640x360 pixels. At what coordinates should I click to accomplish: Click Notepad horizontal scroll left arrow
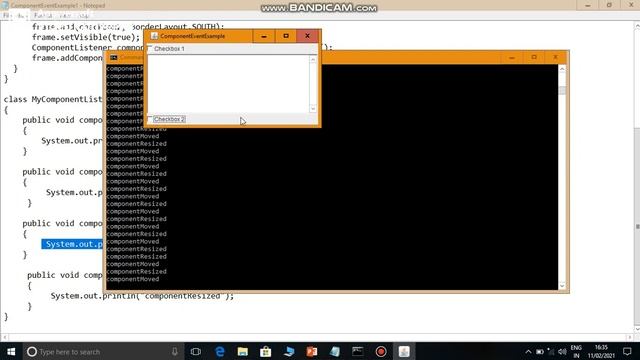(x=4, y=337)
